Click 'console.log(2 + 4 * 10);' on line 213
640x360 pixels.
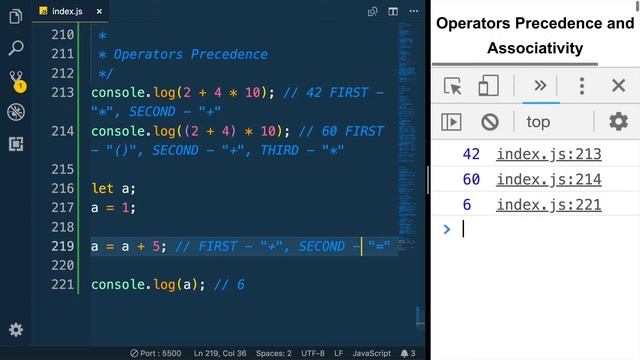(x=183, y=93)
